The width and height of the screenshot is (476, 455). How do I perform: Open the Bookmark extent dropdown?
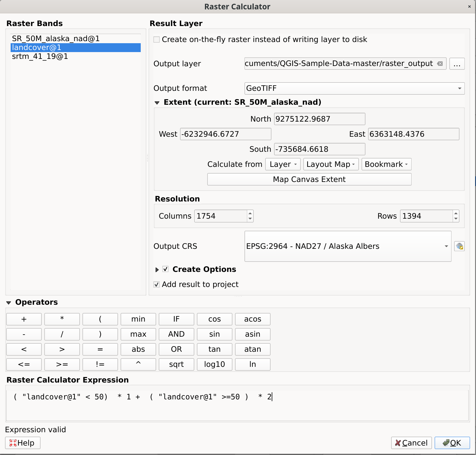[386, 164]
